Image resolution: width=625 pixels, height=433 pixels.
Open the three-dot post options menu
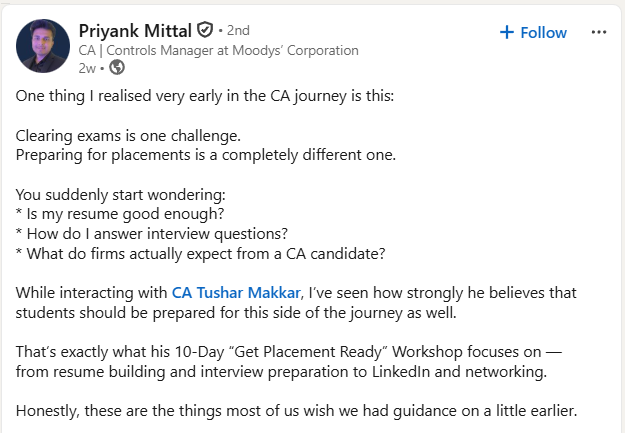[x=599, y=32]
